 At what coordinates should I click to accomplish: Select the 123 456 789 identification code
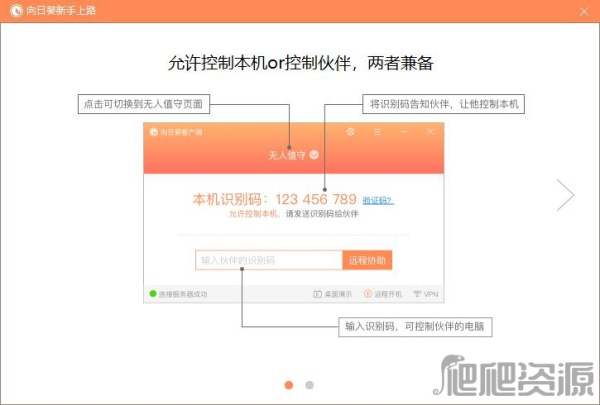click(x=316, y=199)
